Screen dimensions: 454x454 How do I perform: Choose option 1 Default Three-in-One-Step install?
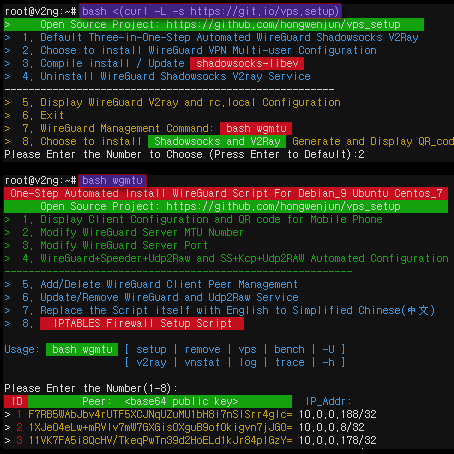pos(220,37)
